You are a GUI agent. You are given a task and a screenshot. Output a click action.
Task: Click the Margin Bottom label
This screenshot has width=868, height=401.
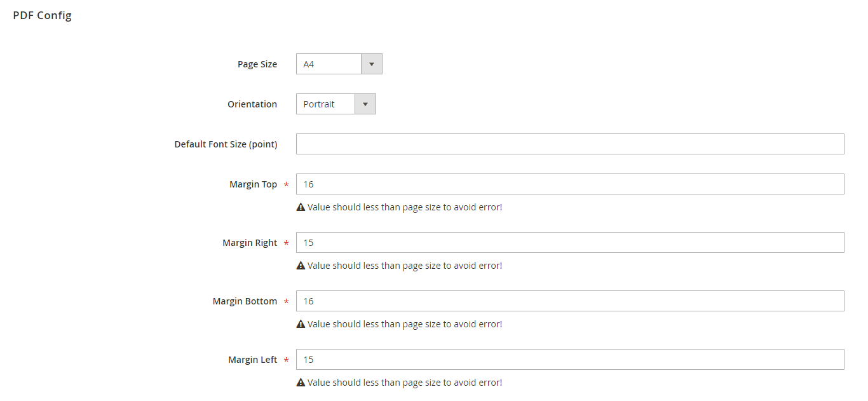245,301
